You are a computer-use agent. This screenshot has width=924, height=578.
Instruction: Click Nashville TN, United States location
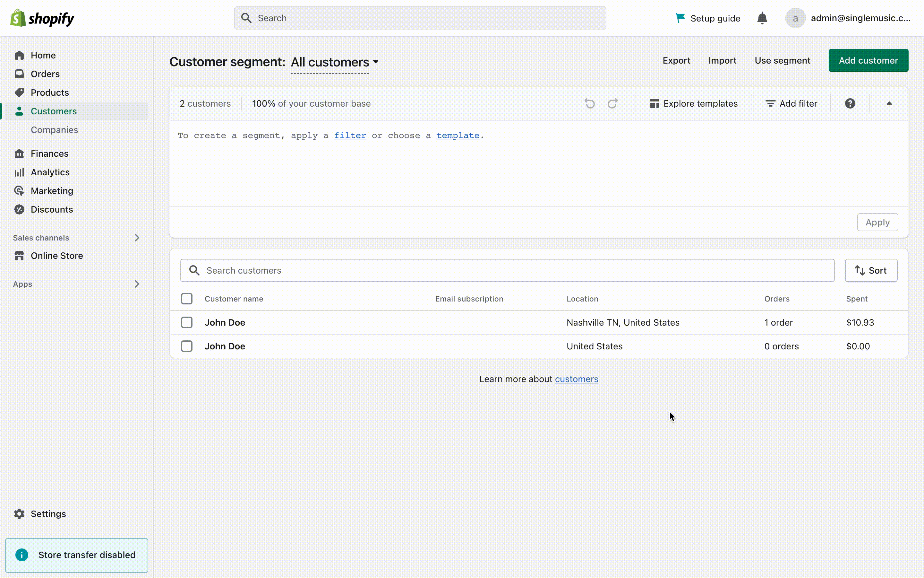[623, 323]
